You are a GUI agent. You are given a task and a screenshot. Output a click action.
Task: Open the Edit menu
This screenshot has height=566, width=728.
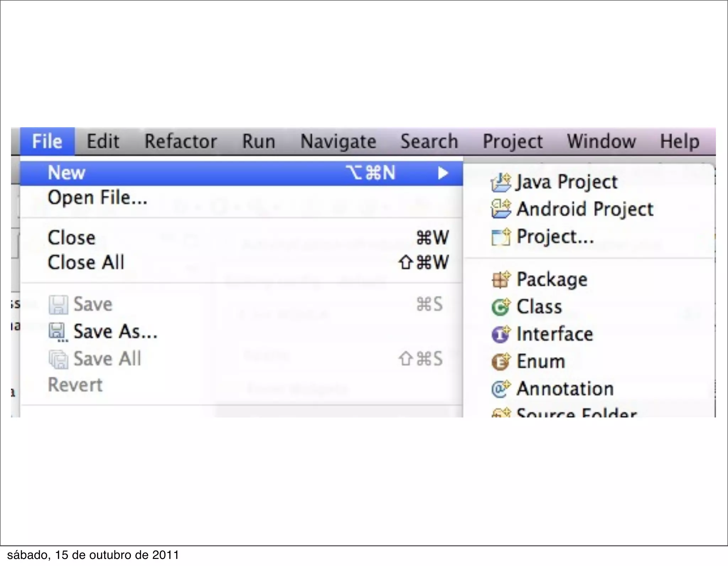pyautogui.click(x=103, y=141)
